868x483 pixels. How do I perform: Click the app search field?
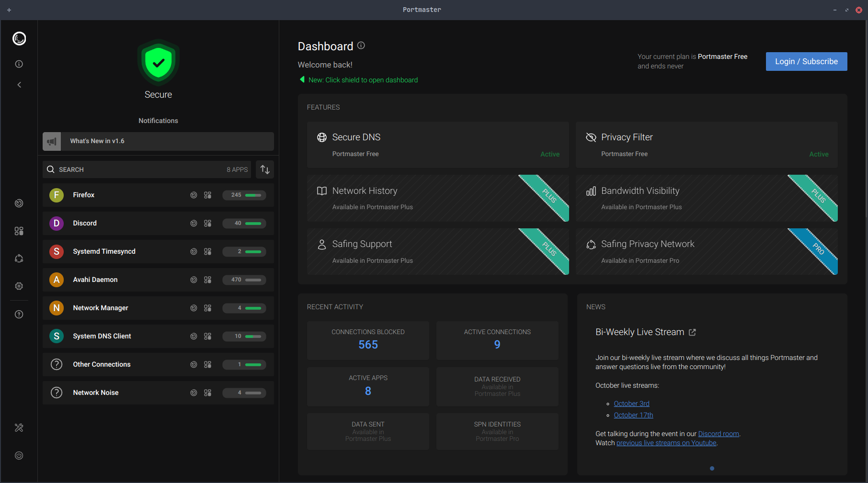[x=147, y=169]
